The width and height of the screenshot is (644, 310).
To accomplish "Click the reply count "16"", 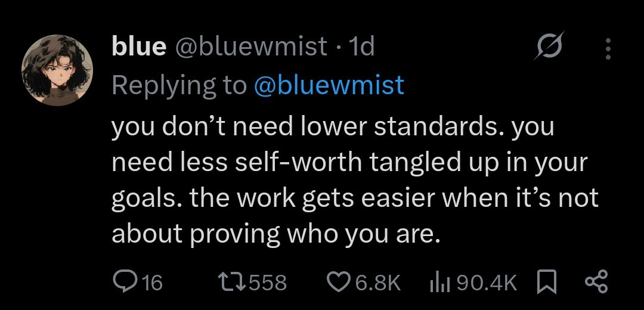I will pos(152,281).
